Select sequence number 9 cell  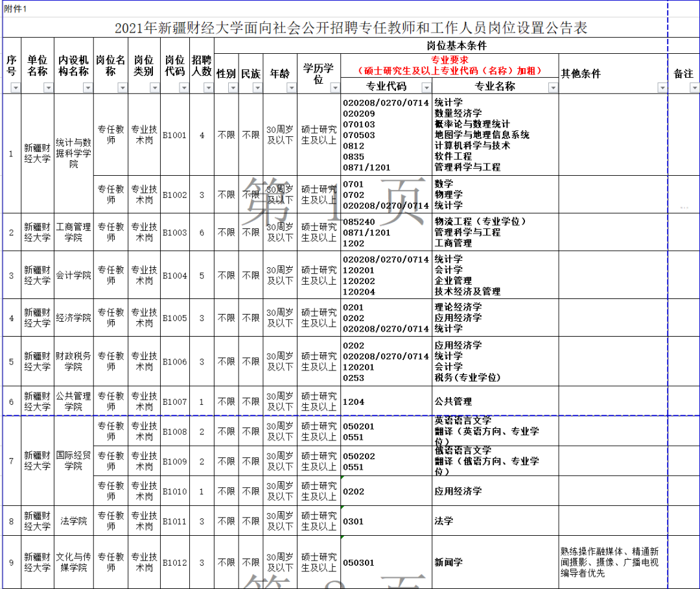point(12,562)
